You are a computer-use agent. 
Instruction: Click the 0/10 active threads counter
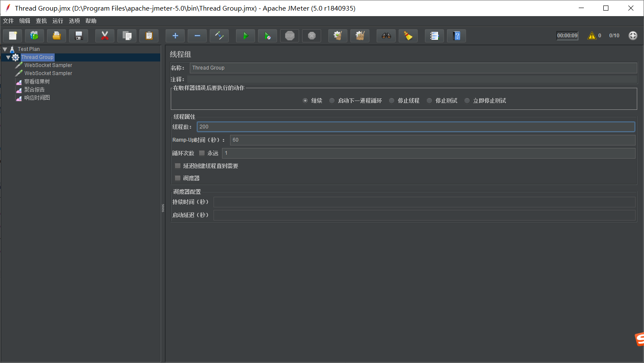point(614,36)
